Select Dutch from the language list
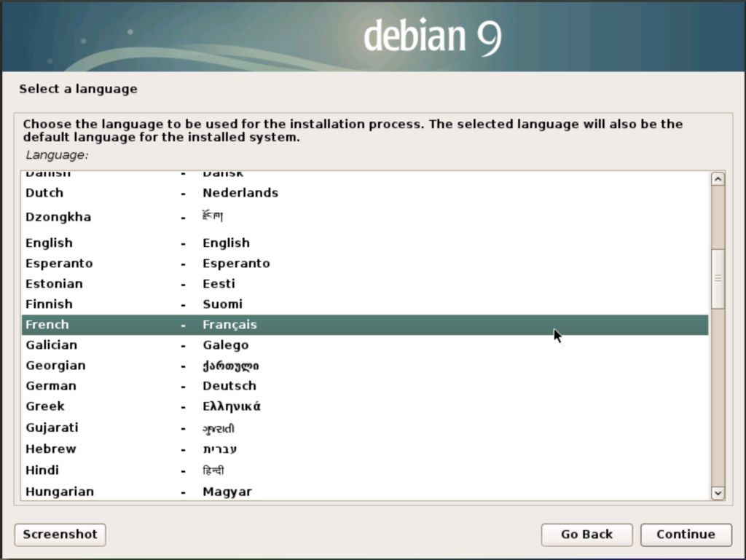Viewport: 746px width, 560px height. tap(44, 193)
